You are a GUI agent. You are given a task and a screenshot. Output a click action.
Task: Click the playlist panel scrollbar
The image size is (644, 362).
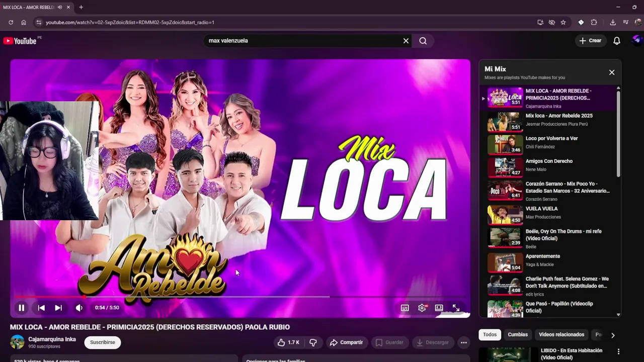618,133
